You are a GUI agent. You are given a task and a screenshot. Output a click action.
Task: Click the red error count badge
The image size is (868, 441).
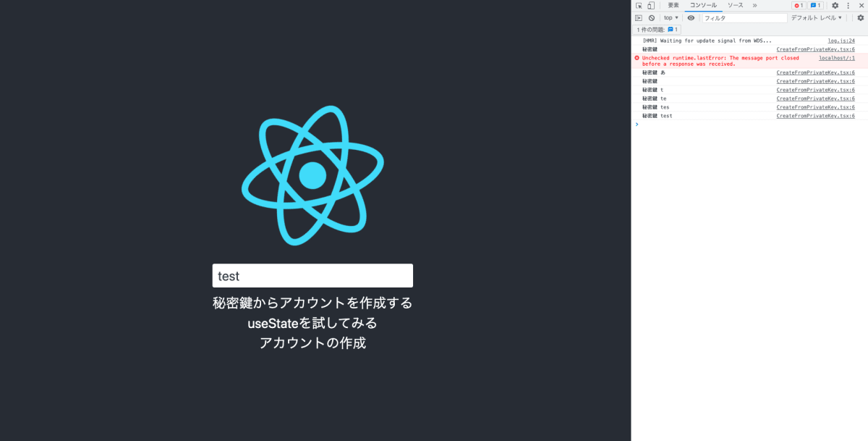coord(799,5)
